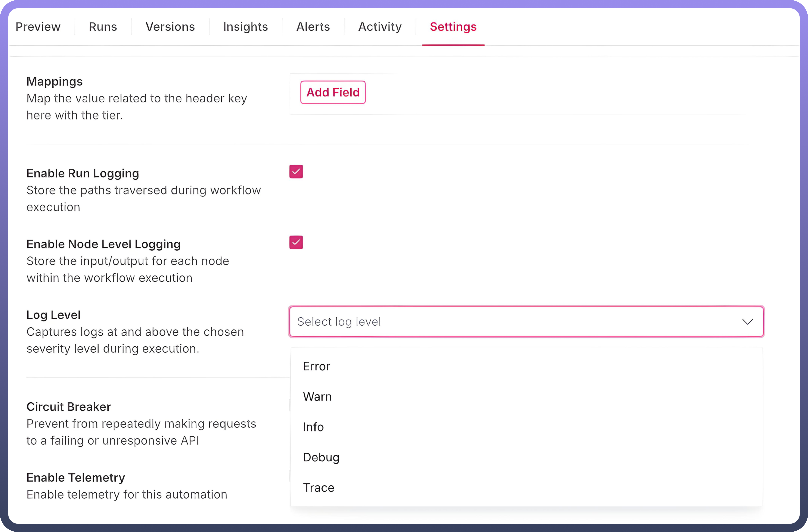
Task: Click the active Settings tab
Action: point(453,27)
